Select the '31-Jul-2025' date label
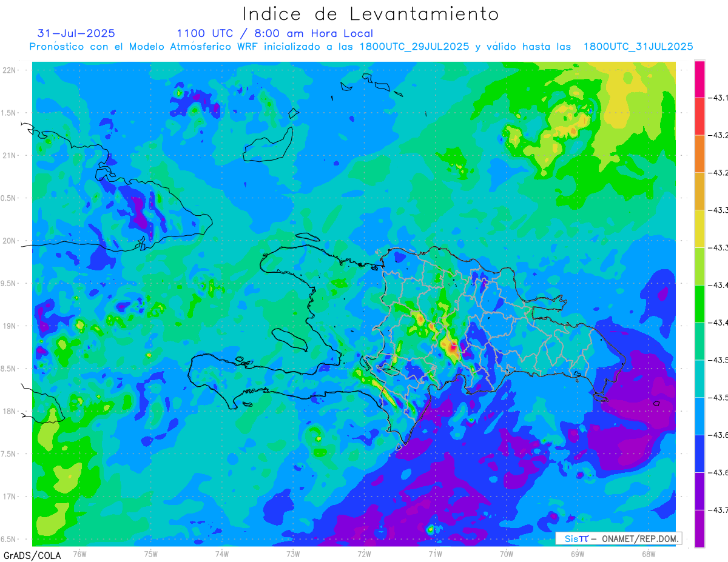The height and width of the screenshot is (562, 728). tap(76, 33)
